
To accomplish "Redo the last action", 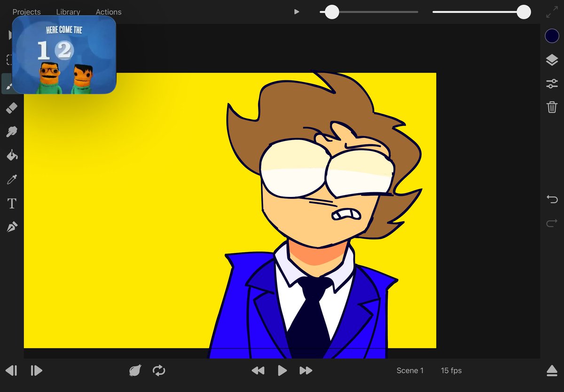I will [552, 223].
